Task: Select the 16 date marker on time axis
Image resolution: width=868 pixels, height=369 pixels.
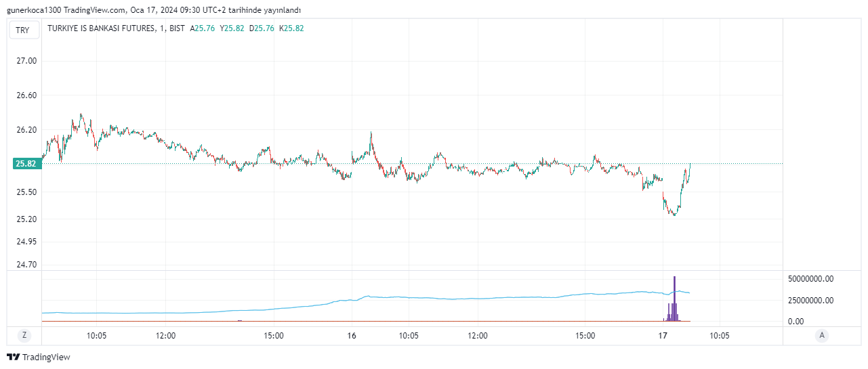Action: pyautogui.click(x=352, y=335)
